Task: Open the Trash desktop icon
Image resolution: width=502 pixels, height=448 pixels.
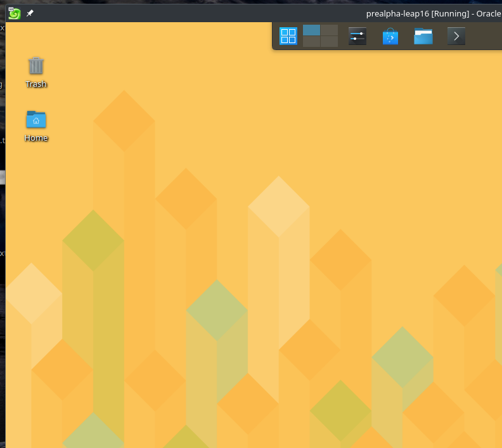Action: pos(36,65)
